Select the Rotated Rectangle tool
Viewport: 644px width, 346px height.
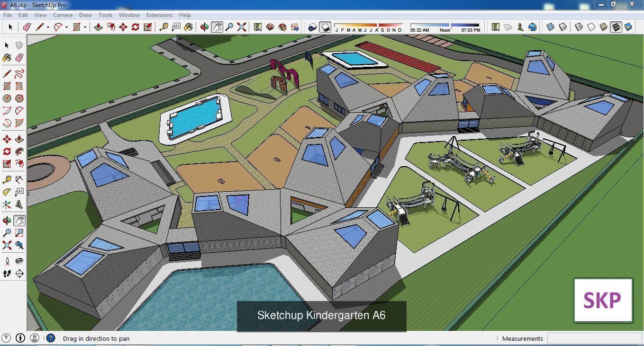[x=19, y=86]
